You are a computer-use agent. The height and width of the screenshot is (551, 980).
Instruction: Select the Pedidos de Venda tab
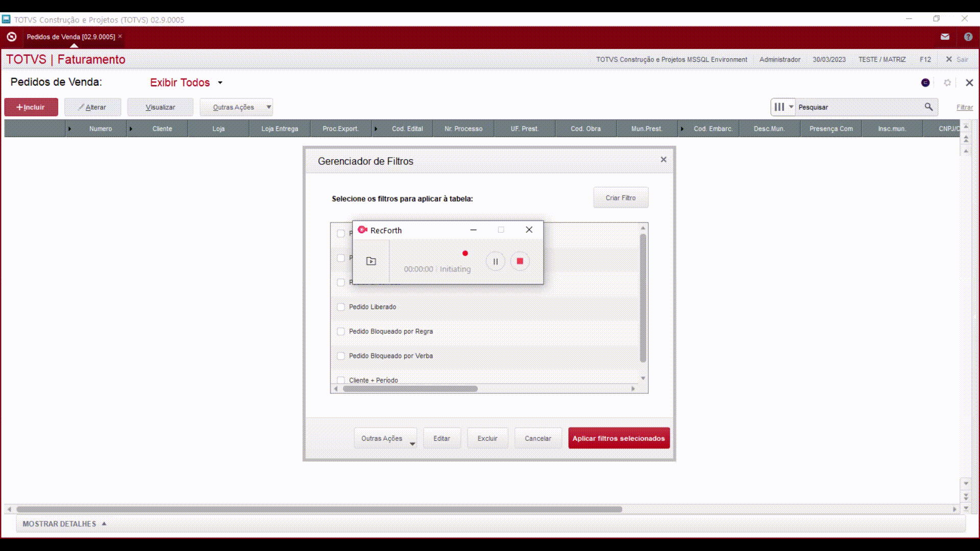(70, 37)
